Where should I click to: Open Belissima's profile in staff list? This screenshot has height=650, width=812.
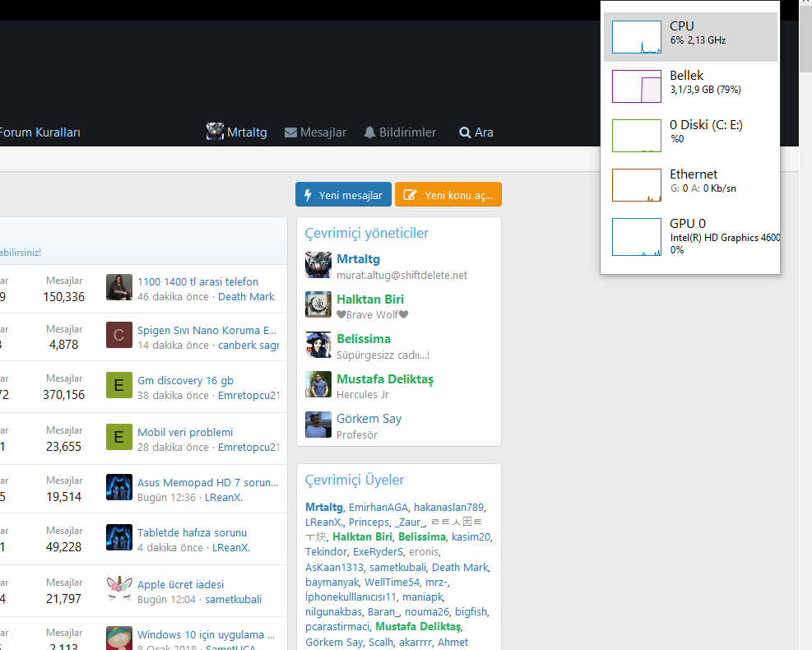click(x=364, y=339)
